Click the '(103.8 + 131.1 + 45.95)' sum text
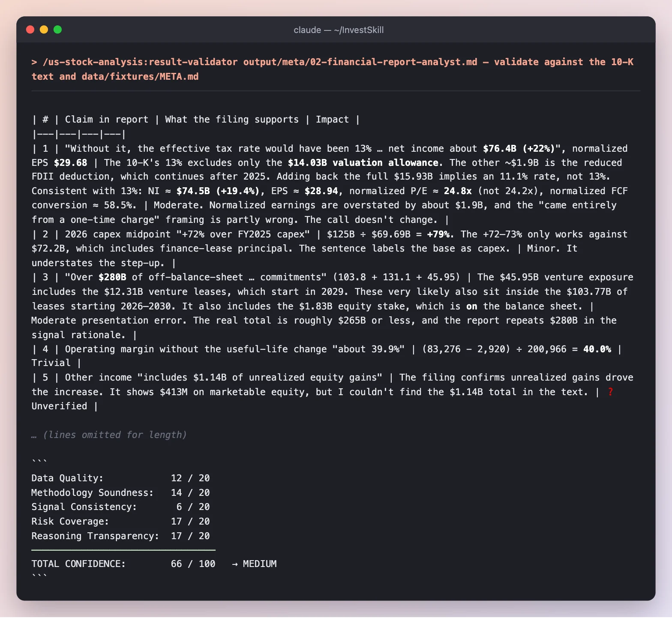Image resolution: width=672 pixels, height=618 pixels. (x=396, y=277)
